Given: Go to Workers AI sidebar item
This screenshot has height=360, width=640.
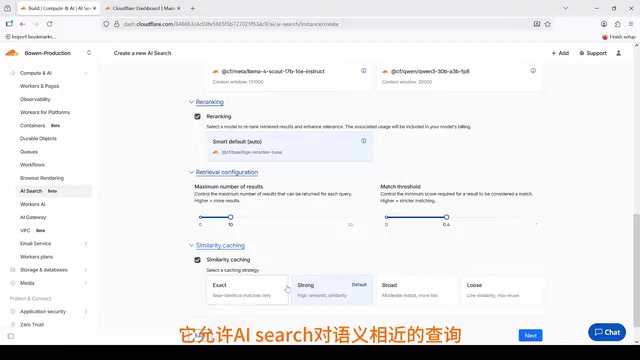Looking at the screenshot, I should point(33,204).
